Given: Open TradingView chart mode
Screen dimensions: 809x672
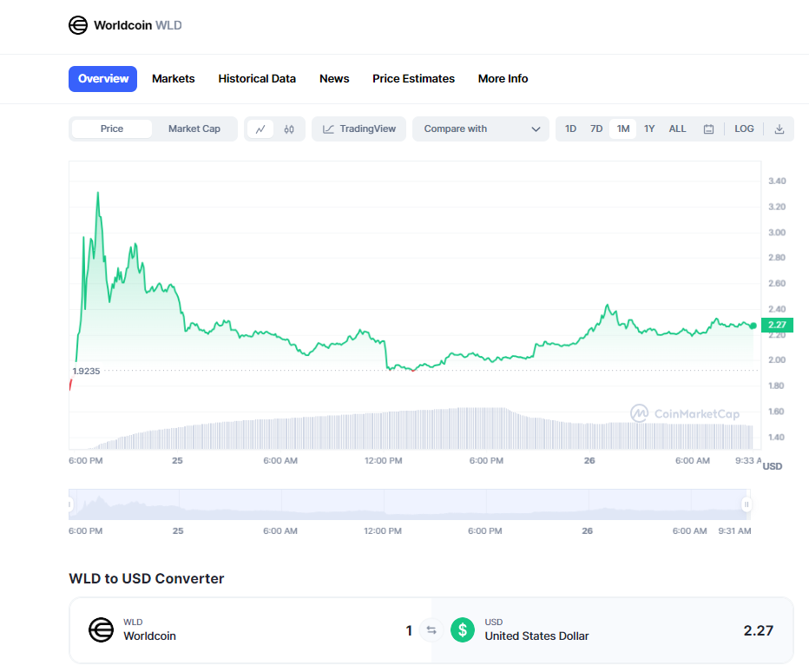Looking at the screenshot, I should coord(359,129).
